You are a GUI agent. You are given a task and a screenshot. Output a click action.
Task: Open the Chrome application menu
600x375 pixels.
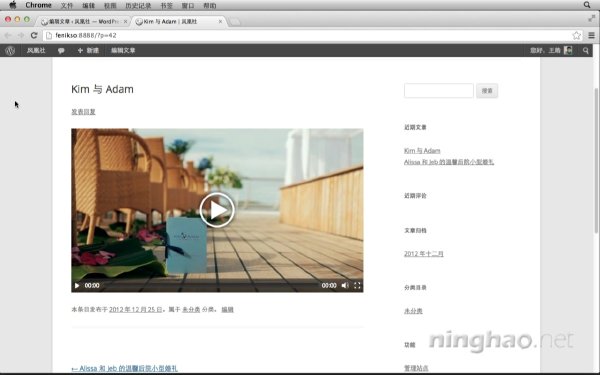point(38,5)
